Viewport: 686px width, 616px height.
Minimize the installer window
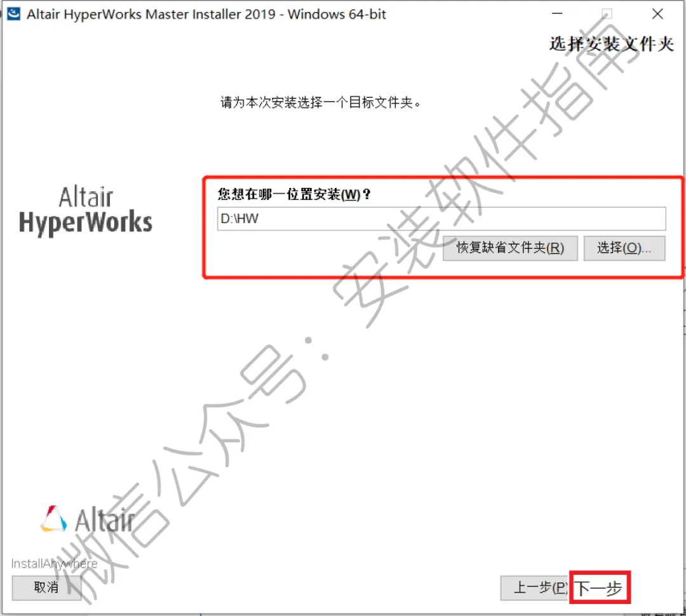coord(557,14)
